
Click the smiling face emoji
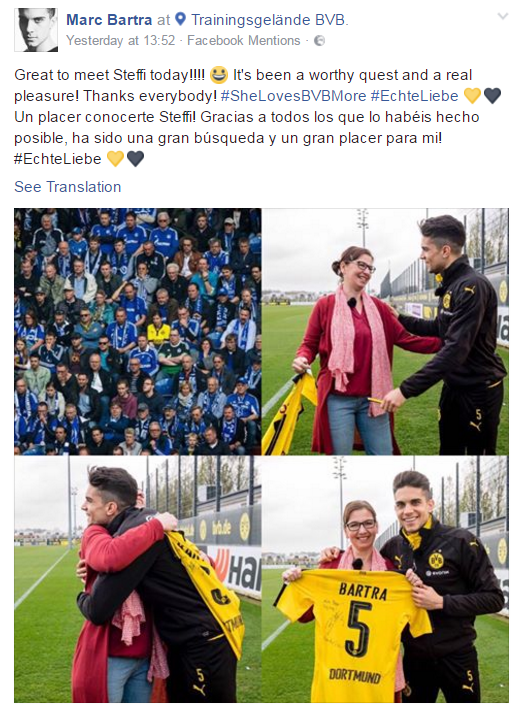click(219, 75)
